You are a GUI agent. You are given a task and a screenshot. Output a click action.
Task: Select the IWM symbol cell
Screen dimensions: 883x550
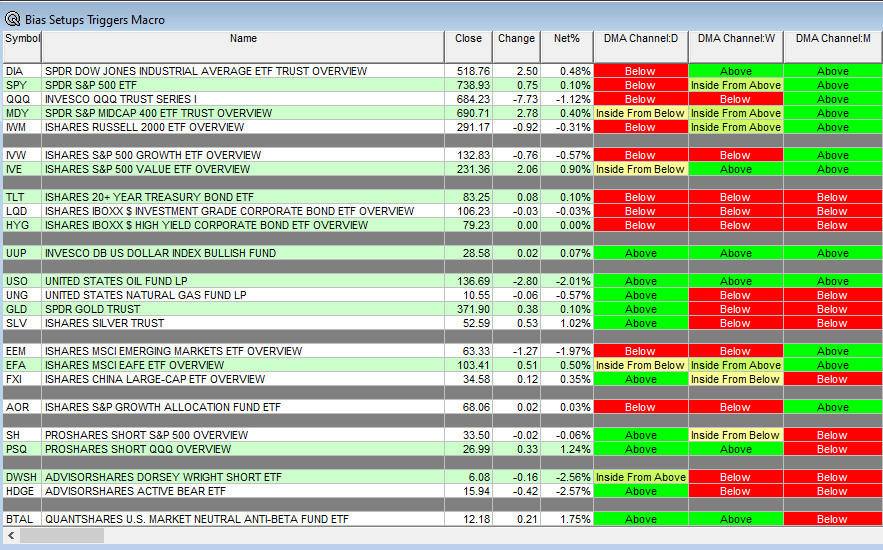(x=22, y=127)
